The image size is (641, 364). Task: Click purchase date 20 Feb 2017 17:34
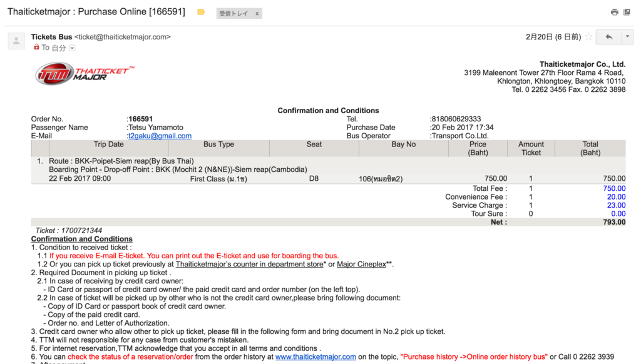coord(463,128)
